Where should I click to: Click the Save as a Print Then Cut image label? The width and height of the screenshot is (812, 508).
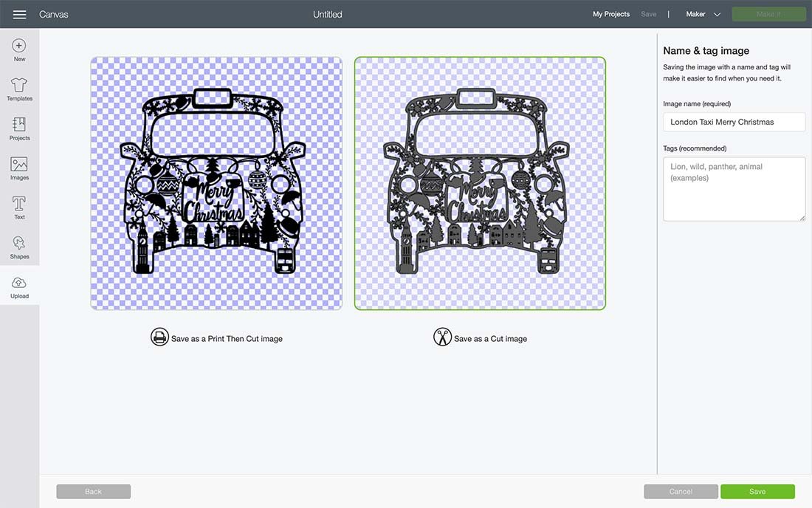pyautogui.click(x=227, y=339)
